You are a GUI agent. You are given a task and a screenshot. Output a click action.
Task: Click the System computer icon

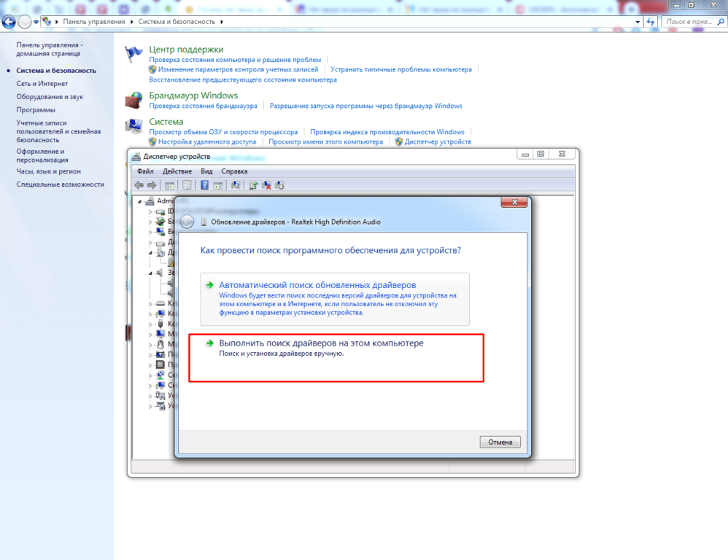pyautogui.click(x=133, y=126)
